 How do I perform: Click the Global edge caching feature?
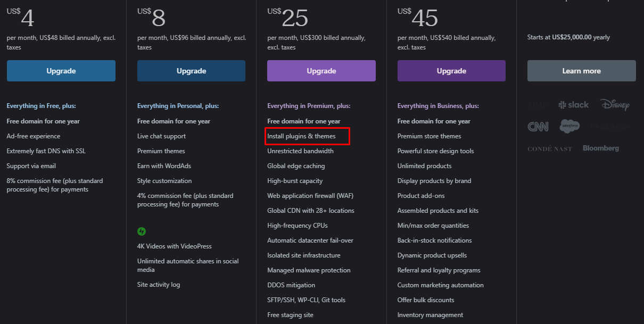[296, 166]
